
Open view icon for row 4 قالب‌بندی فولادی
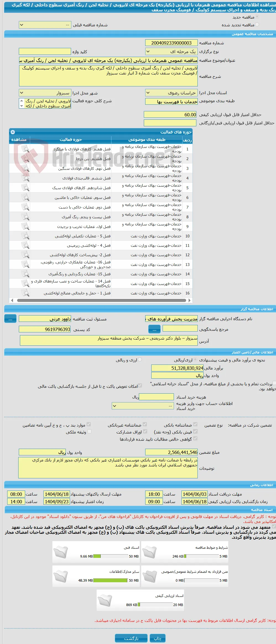click(x=25, y=178)
